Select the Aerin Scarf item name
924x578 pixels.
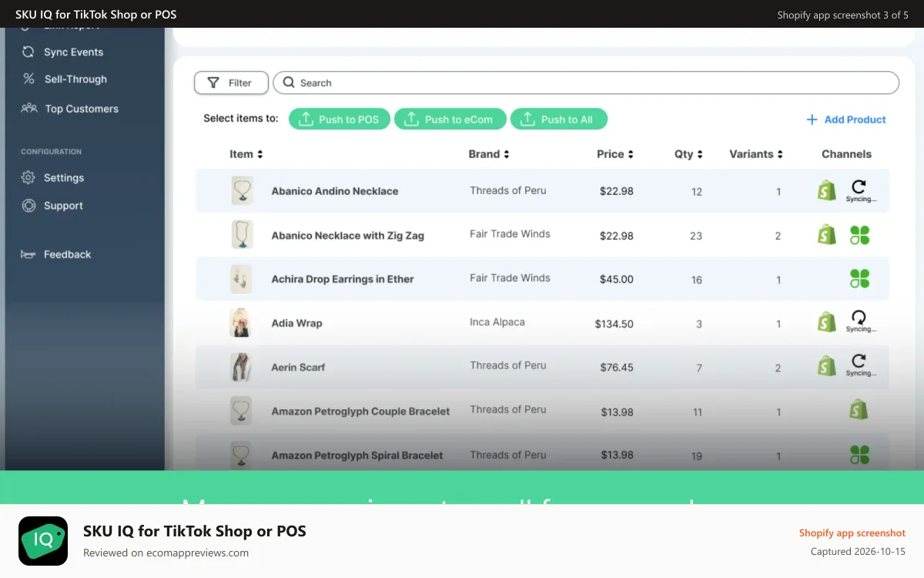(298, 368)
